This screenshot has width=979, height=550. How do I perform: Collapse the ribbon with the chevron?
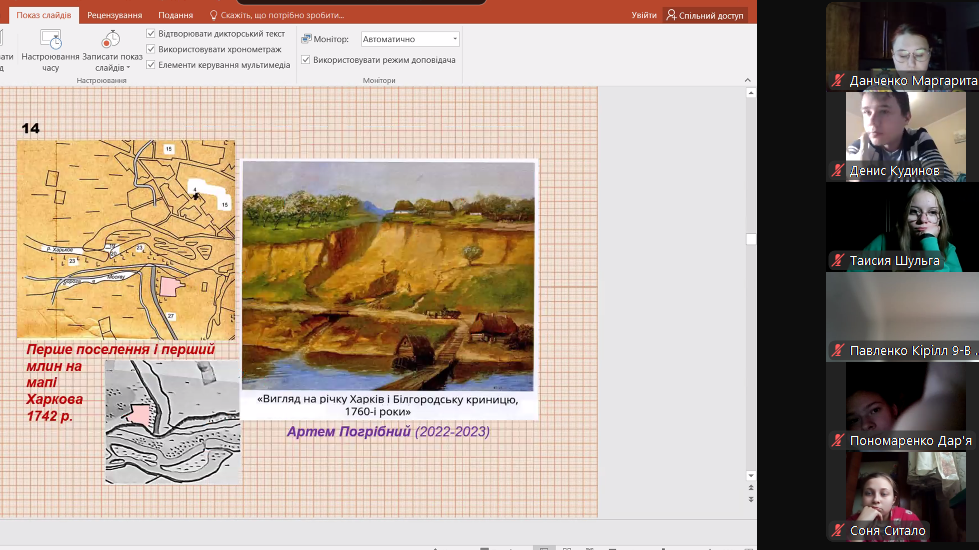(747, 80)
